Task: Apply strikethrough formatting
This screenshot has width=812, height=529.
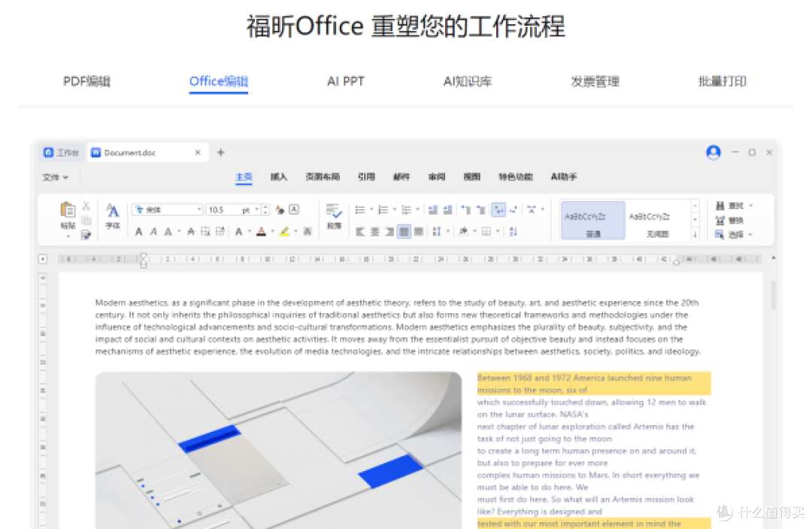Action: pyautogui.click(x=191, y=232)
